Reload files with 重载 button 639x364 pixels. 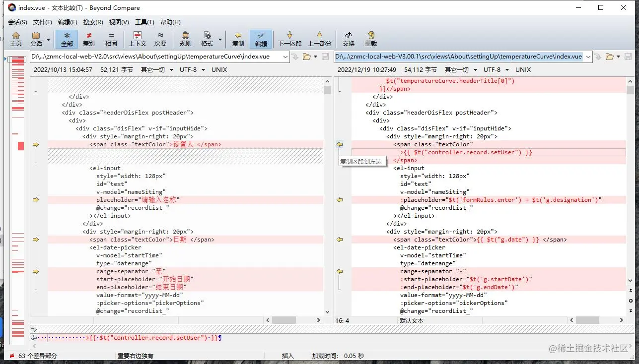click(x=371, y=39)
